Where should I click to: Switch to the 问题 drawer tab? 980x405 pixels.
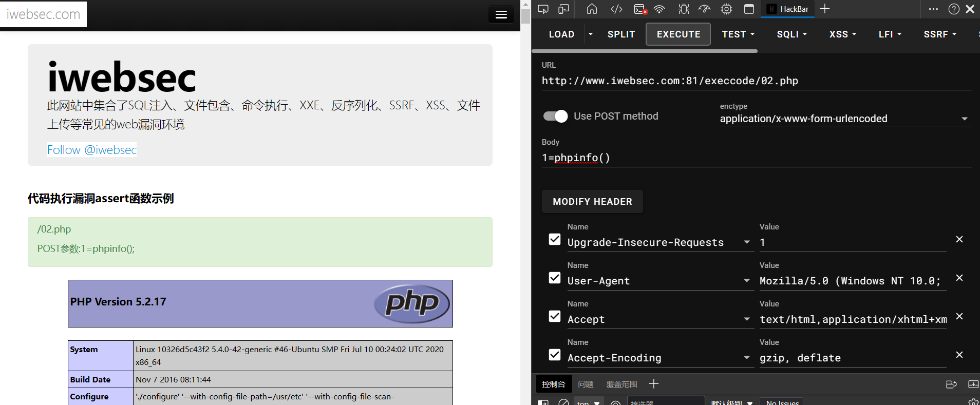(x=586, y=384)
